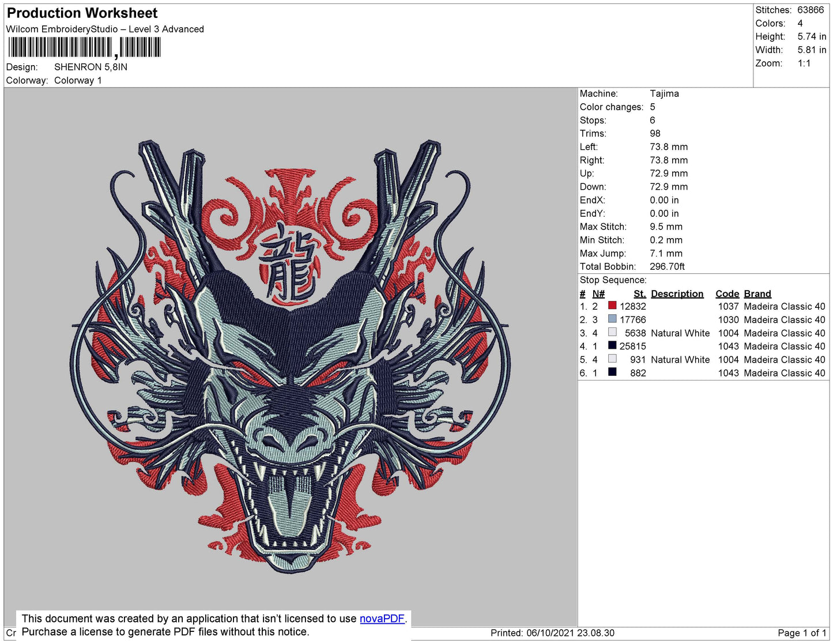Click the Code column header
The image size is (833, 644).
[x=727, y=293]
